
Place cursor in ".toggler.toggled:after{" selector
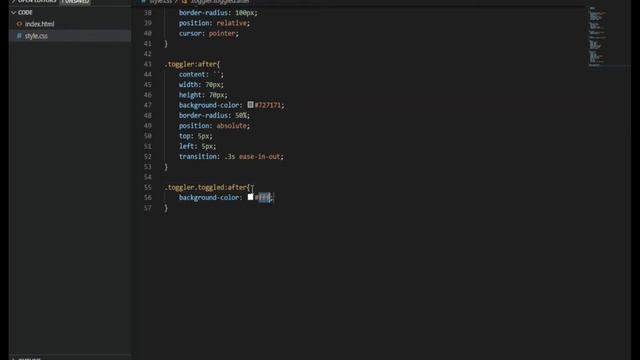coord(207,187)
